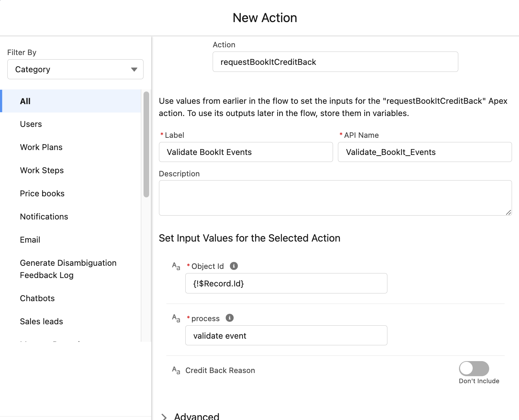519x420 pixels.
Task: Choose the Work Plans category
Action: point(41,147)
